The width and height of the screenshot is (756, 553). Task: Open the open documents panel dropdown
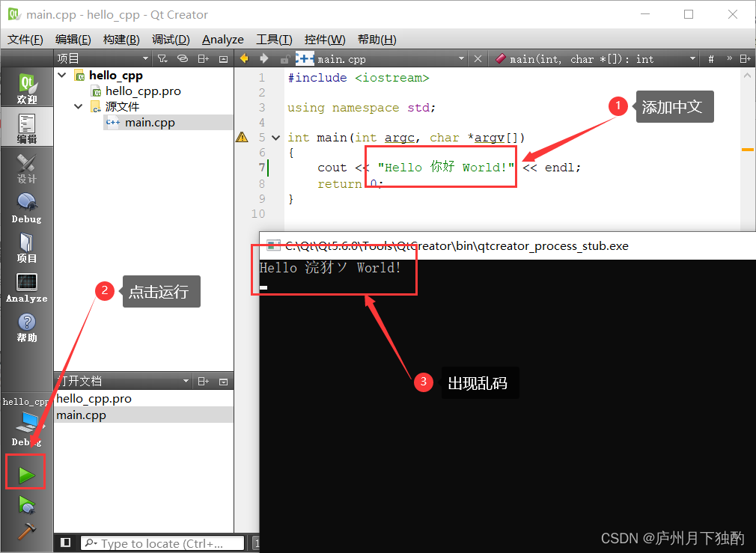pyautogui.click(x=186, y=382)
